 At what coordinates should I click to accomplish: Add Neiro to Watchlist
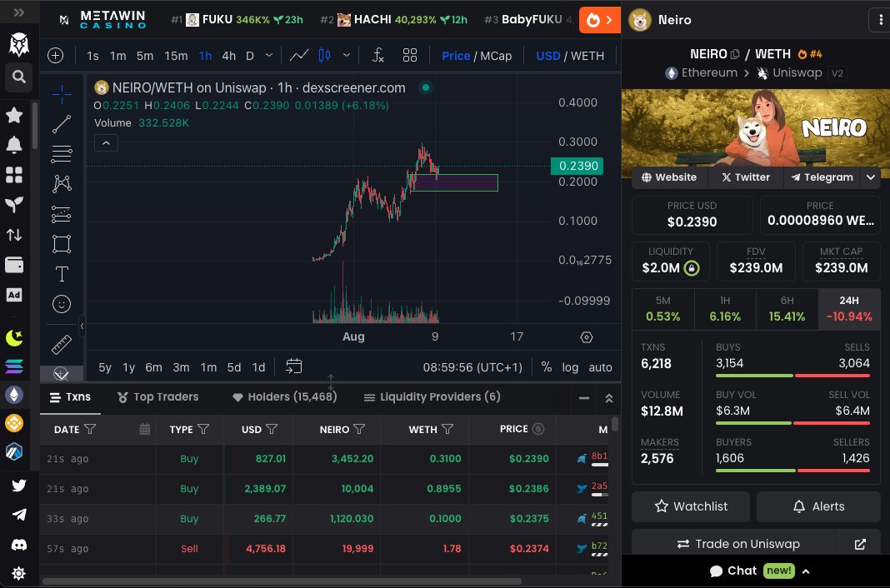691,506
